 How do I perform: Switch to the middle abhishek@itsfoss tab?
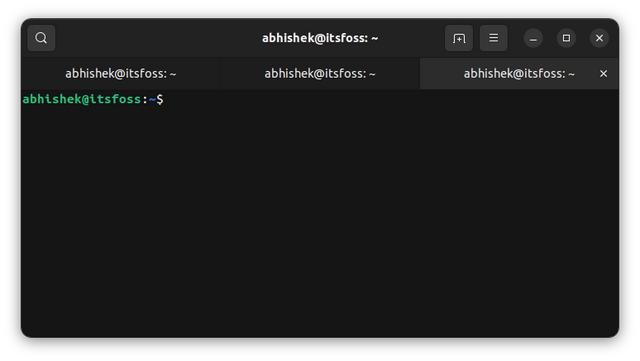pyautogui.click(x=320, y=74)
